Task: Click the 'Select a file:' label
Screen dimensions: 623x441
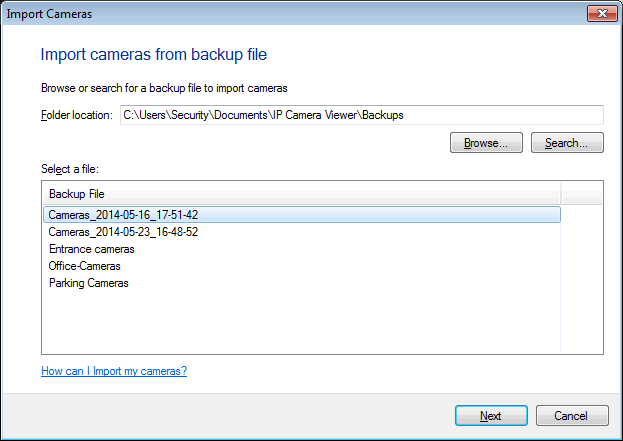Action: point(70,167)
